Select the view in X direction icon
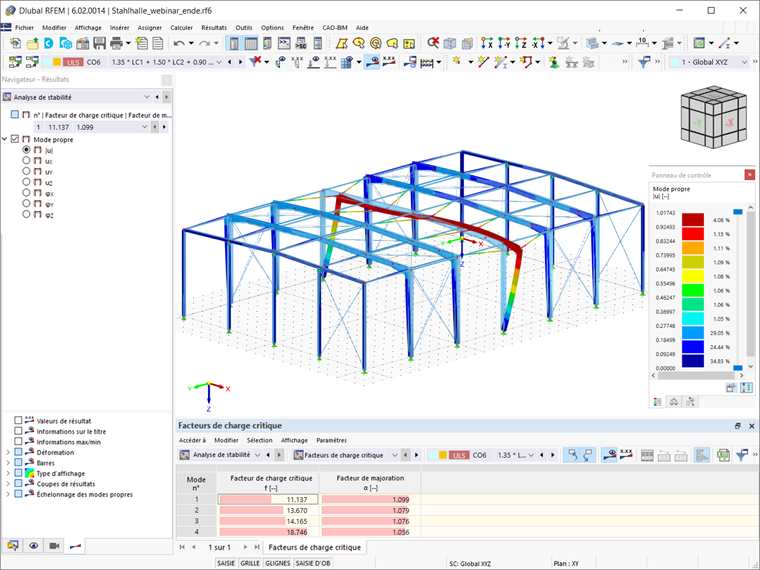Screen dimensions: 760x570 (x=487, y=43)
